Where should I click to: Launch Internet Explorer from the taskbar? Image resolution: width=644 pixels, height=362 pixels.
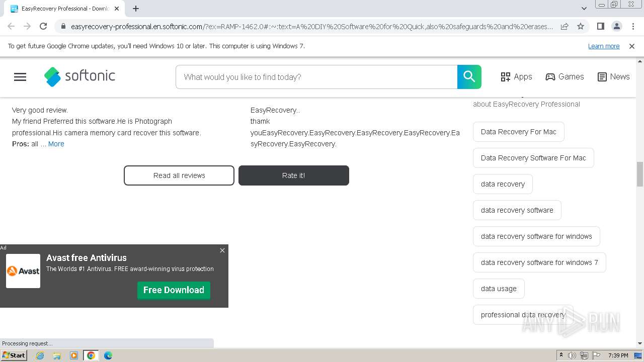(40, 355)
